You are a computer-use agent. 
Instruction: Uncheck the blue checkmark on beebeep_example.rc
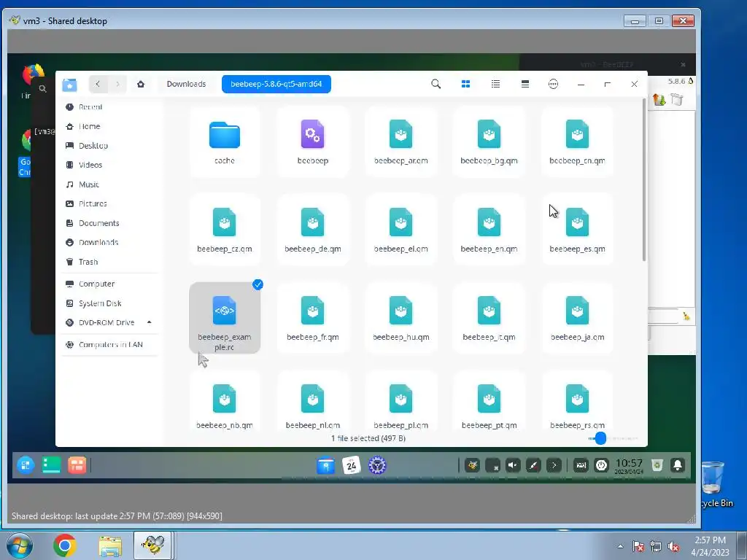258,284
